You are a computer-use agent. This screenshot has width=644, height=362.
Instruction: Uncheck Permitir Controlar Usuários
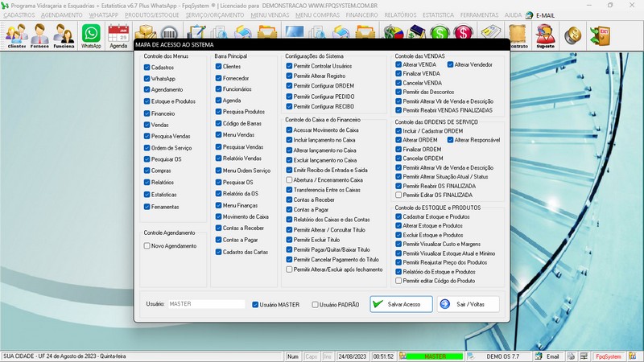(x=289, y=66)
